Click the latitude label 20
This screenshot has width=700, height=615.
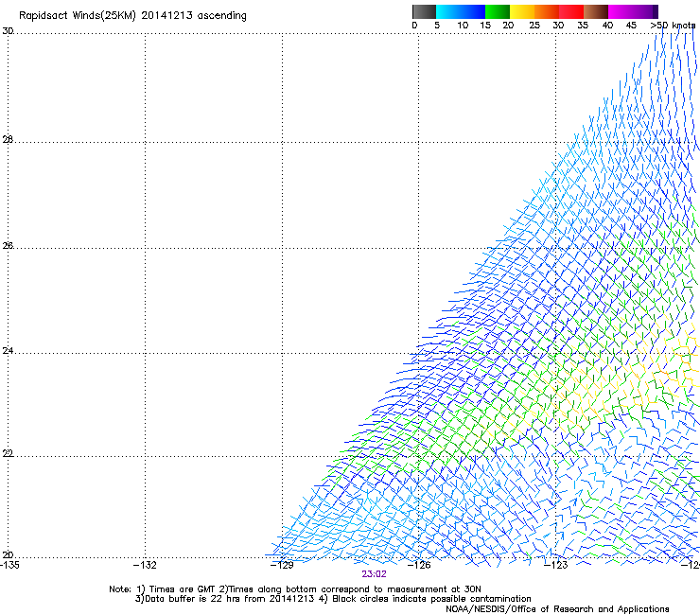[8, 555]
